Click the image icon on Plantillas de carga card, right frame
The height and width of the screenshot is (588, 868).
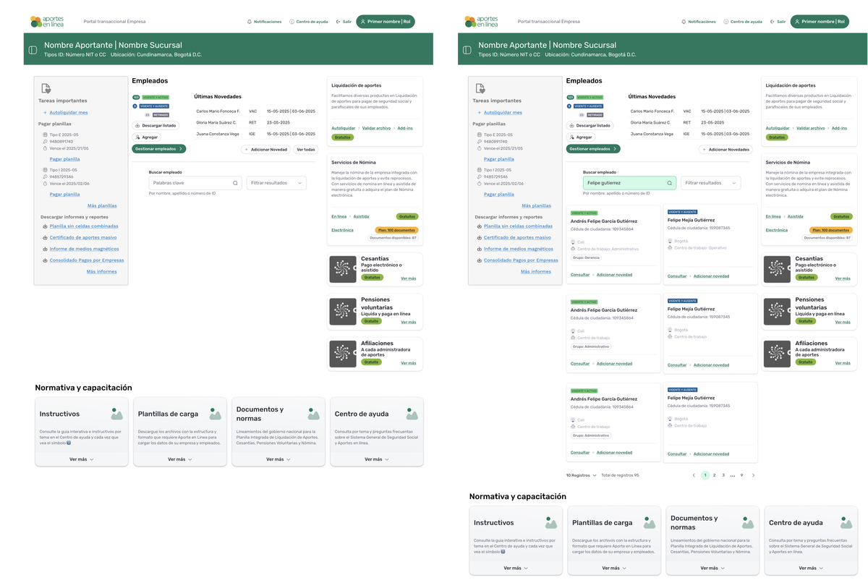[x=649, y=522]
